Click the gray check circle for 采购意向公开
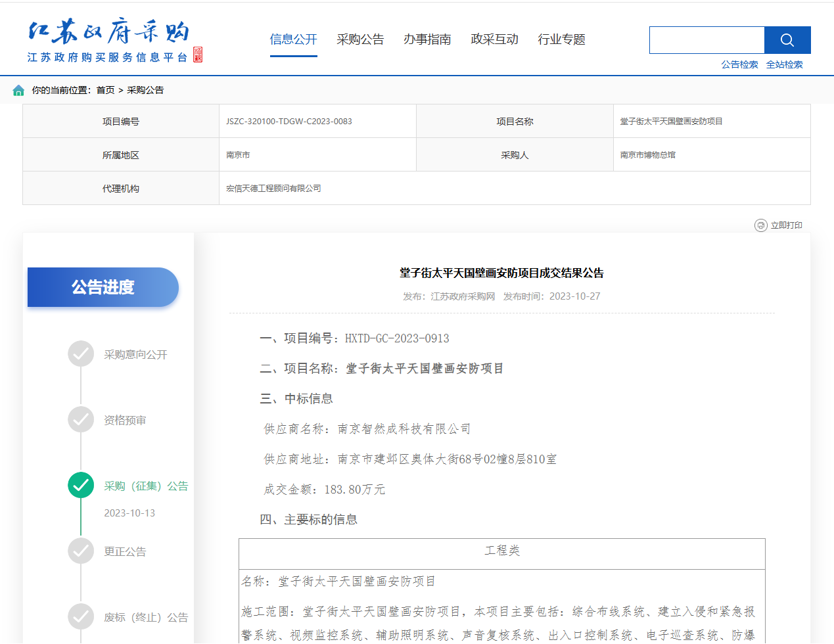The width and height of the screenshot is (834, 644). (x=81, y=354)
